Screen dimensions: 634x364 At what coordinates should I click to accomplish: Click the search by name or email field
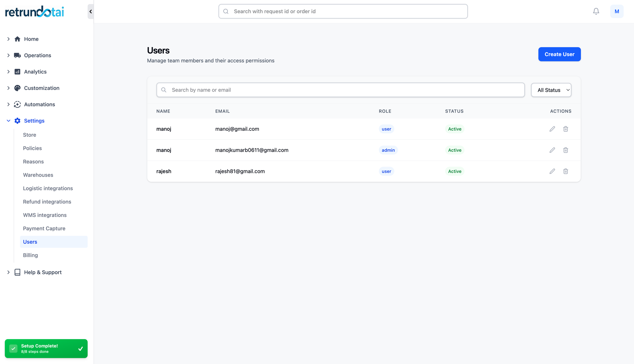(x=340, y=90)
